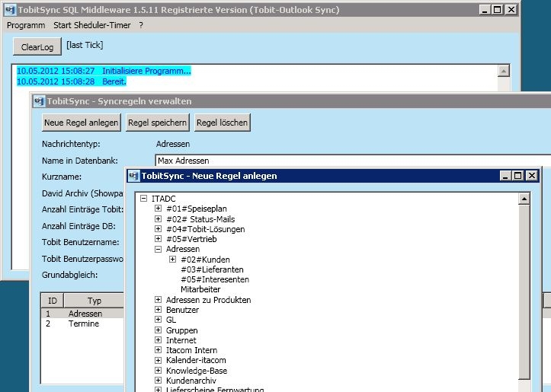Image resolution: width=551 pixels, height=392 pixels.
Task: Click the log scrollbar up arrow
Action: (504, 71)
